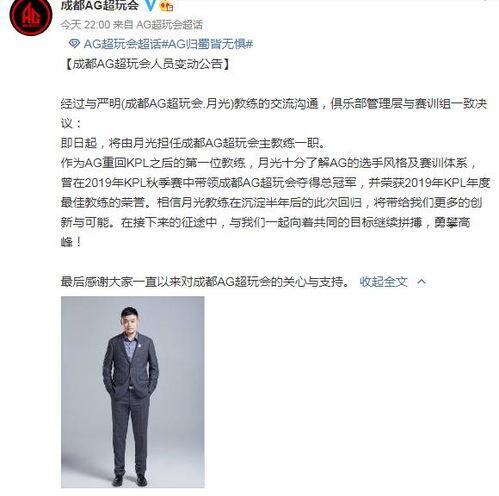499x496 pixels.
Task: Click the blue V verified badge
Action: [x=150, y=6]
